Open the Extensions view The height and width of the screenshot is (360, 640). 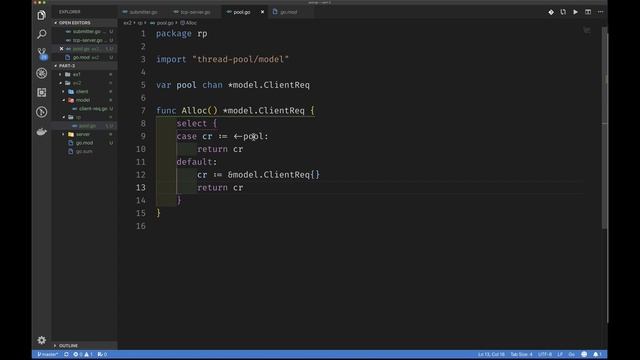(x=42, y=93)
